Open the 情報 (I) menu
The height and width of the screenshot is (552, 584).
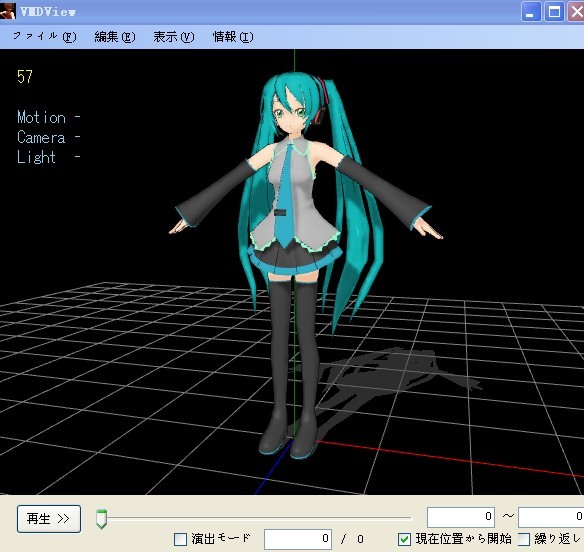[x=233, y=37]
